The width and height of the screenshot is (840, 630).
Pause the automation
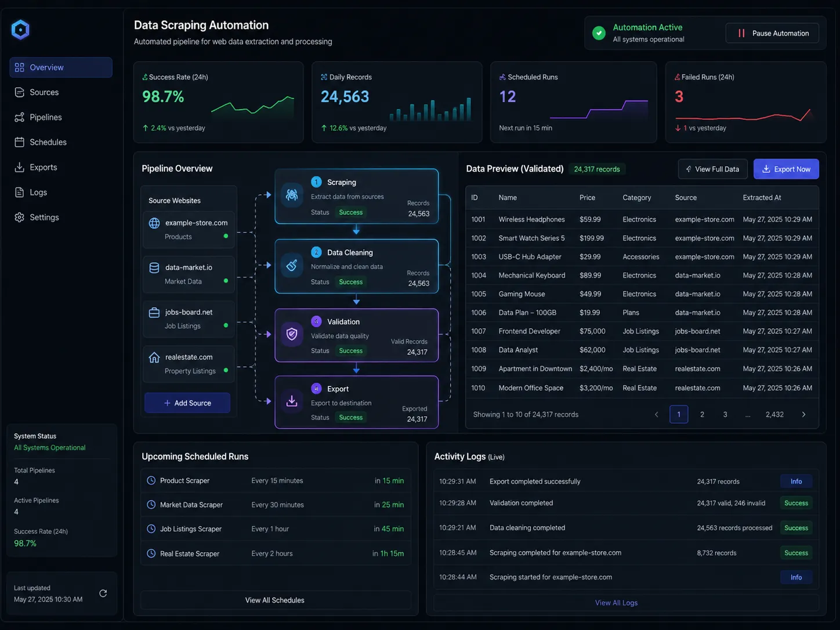point(772,33)
